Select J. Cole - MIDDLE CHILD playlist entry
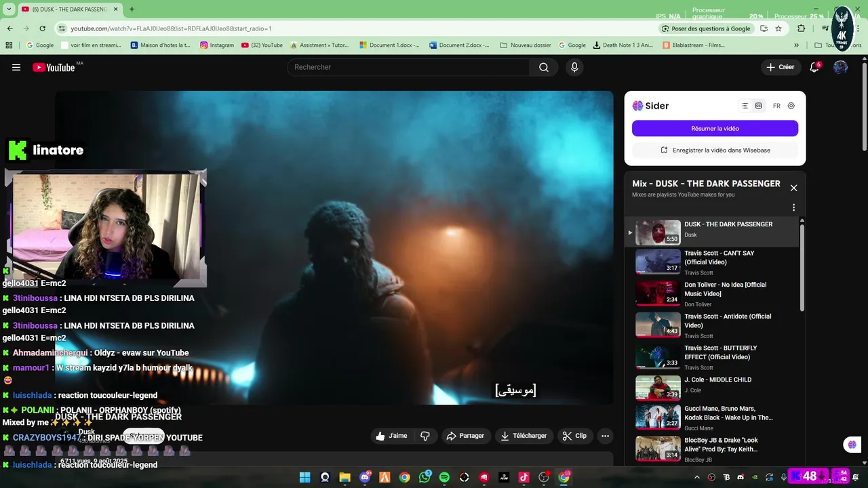The image size is (868, 488). coord(712,388)
